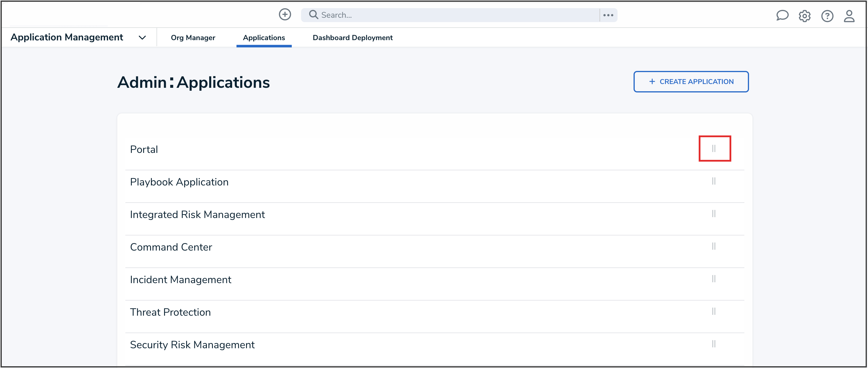
Task: Open the Portal application row
Action: 144,149
